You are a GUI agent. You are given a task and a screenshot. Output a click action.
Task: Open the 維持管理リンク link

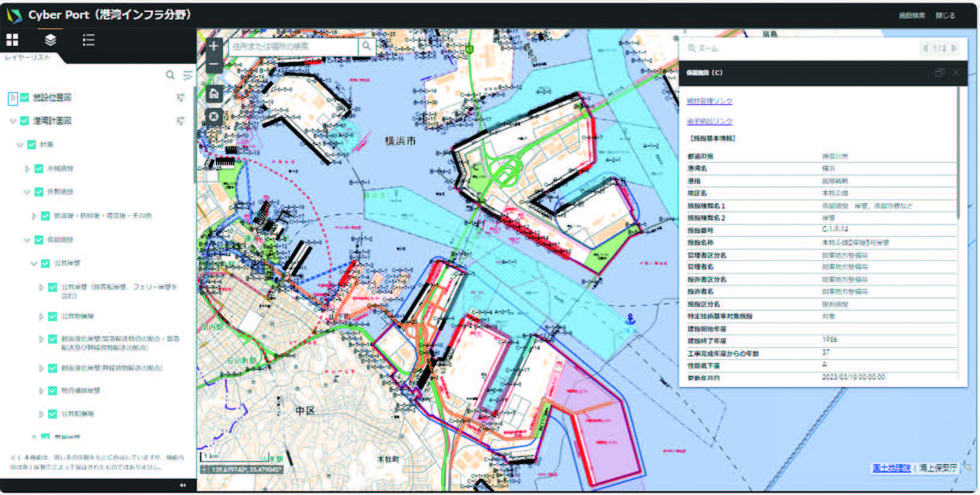click(709, 101)
